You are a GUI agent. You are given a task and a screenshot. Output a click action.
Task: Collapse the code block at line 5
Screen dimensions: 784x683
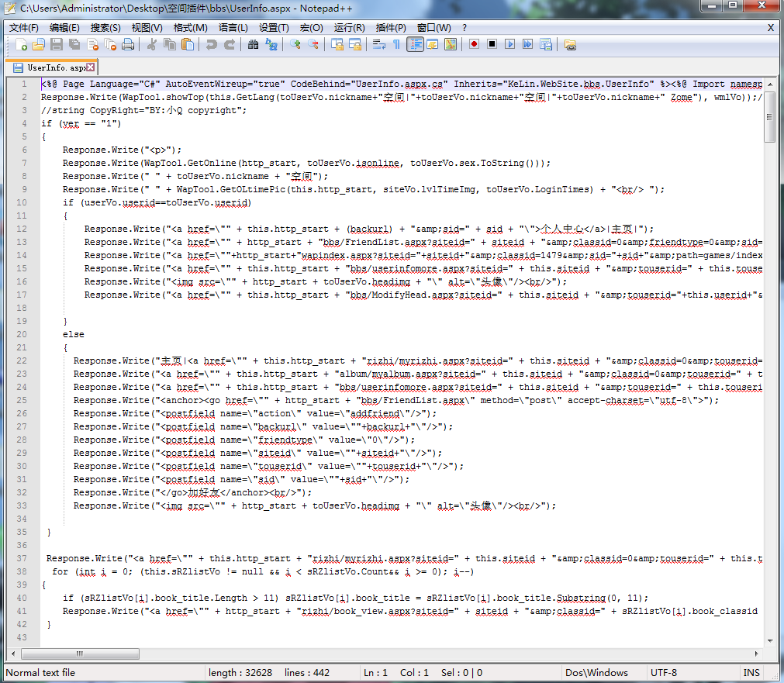point(34,136)
